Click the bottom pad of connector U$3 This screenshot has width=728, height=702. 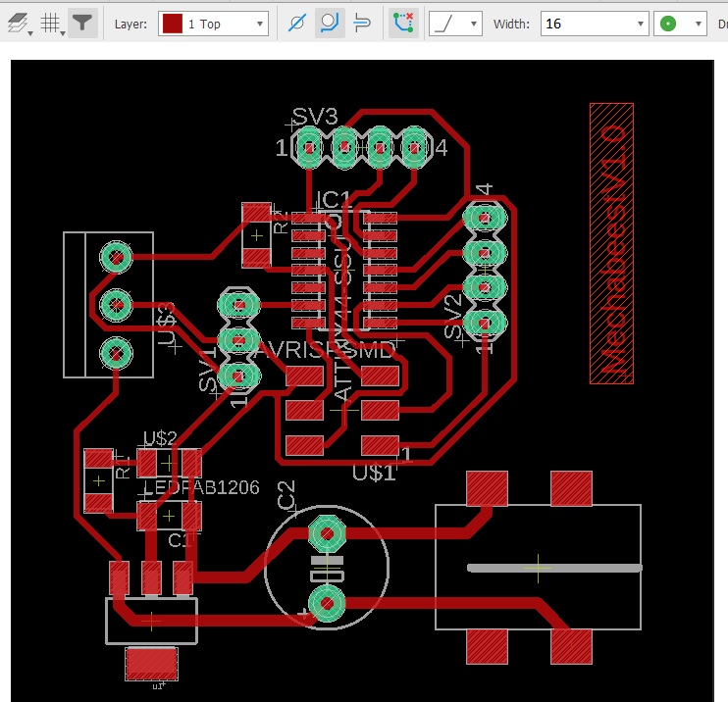[116, 354]
